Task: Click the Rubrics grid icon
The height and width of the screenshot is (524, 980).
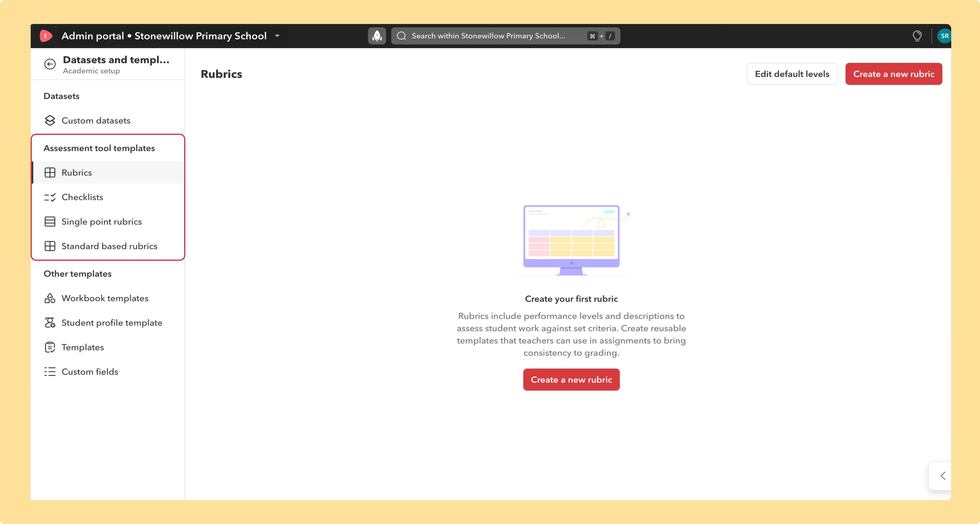Action: (50, 173)
